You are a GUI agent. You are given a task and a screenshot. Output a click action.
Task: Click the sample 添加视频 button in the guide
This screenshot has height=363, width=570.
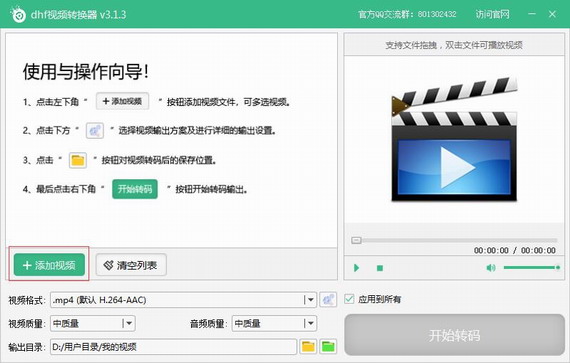[x=123, y=101]
